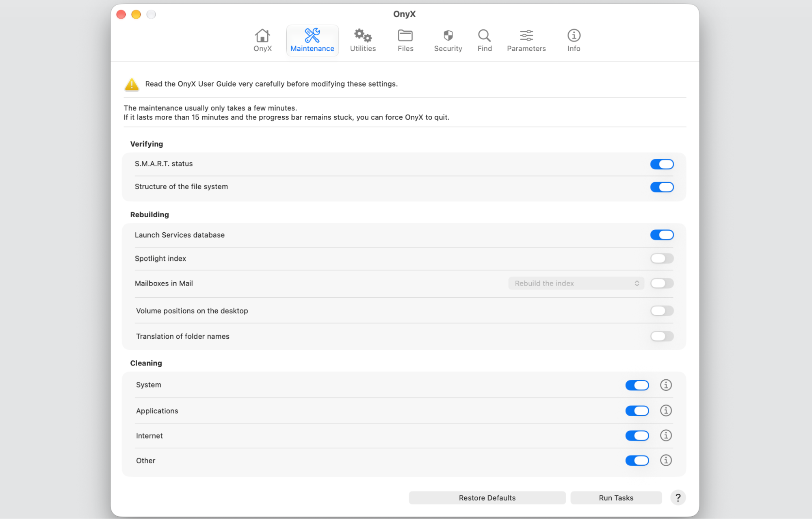Open help with the question mark button
The image size is (812, 519).
pyautogui.click(x=678, y=497)
